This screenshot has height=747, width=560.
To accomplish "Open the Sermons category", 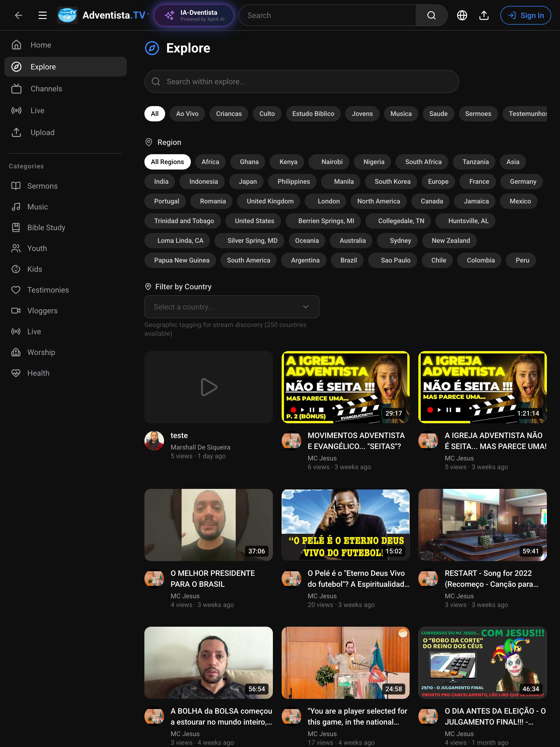I will pyautogui.click(x=66, y=186).
